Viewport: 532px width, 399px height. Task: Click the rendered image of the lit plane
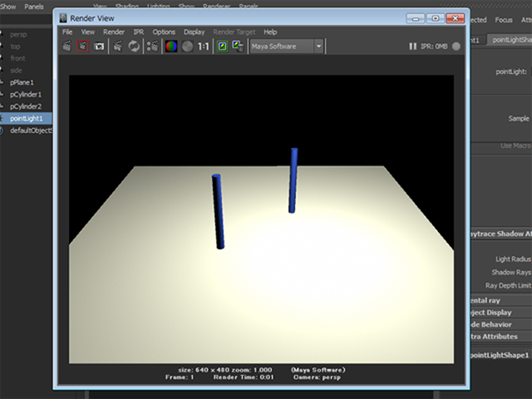261,219
